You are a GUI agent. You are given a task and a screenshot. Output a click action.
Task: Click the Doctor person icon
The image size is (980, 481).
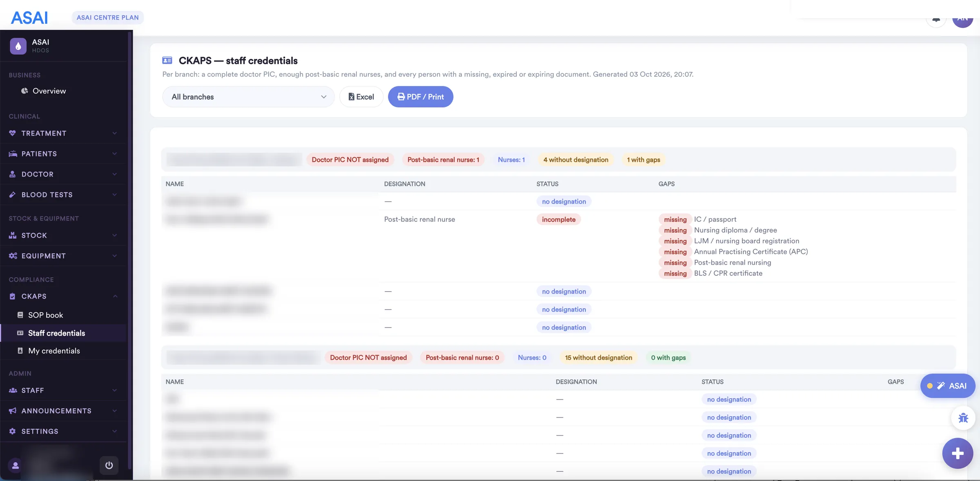(13, 174)
